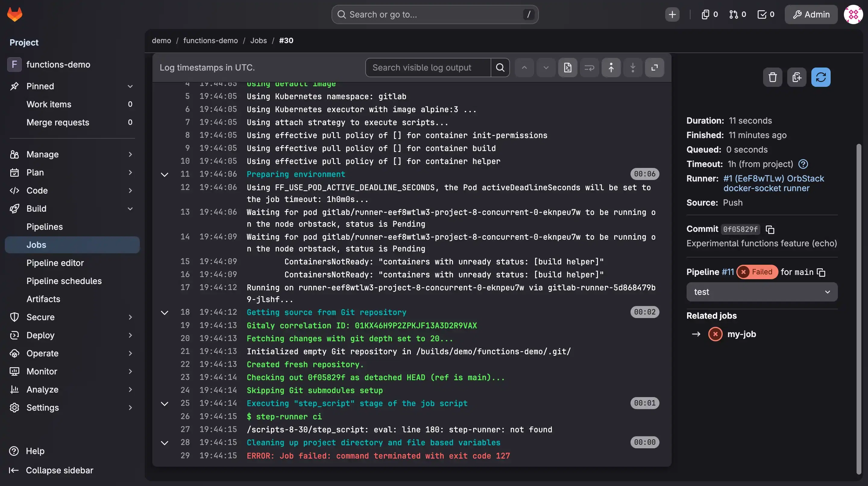Collapse Getting source from Git repository section

[165, 312]
